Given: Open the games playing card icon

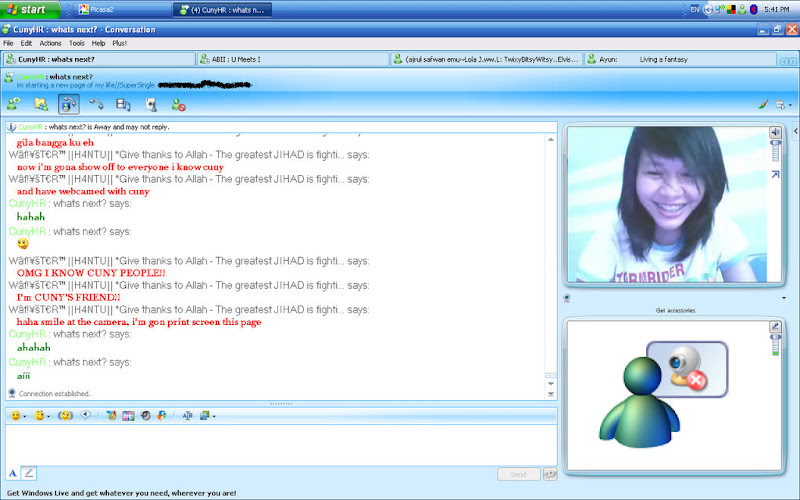Looking at the screenshot, I should click(x=151, y=105).
